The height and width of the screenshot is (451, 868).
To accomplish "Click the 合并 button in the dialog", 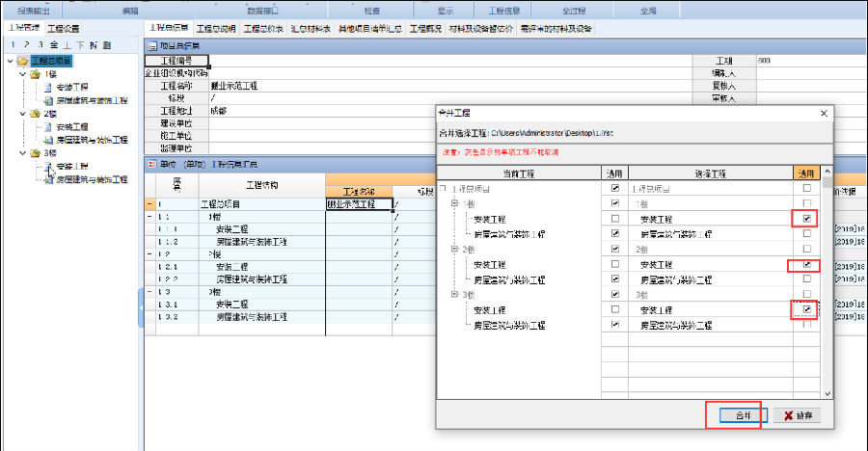I will (742, 415).
